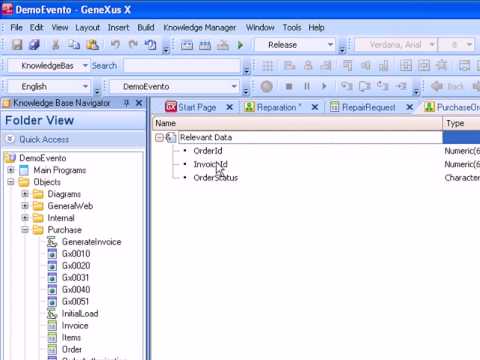Open the Verdana, Arial font dropdown
The width and height of the screenshot is (480, 360).
pos(432,45)
